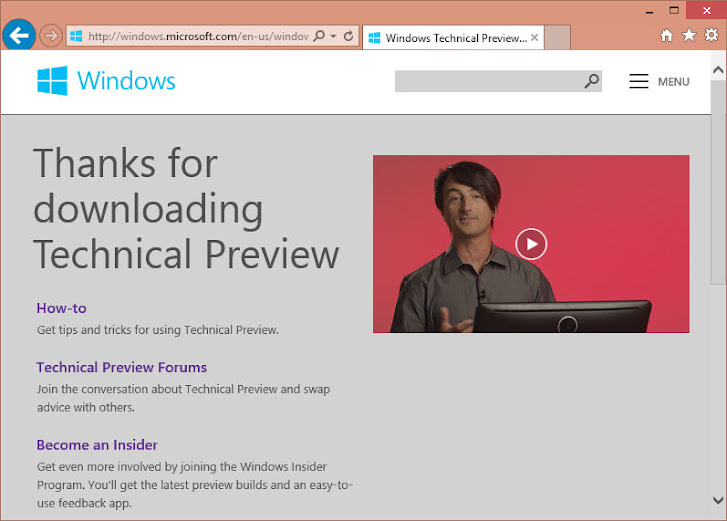Click the browser Home icon

coord(666,35)
